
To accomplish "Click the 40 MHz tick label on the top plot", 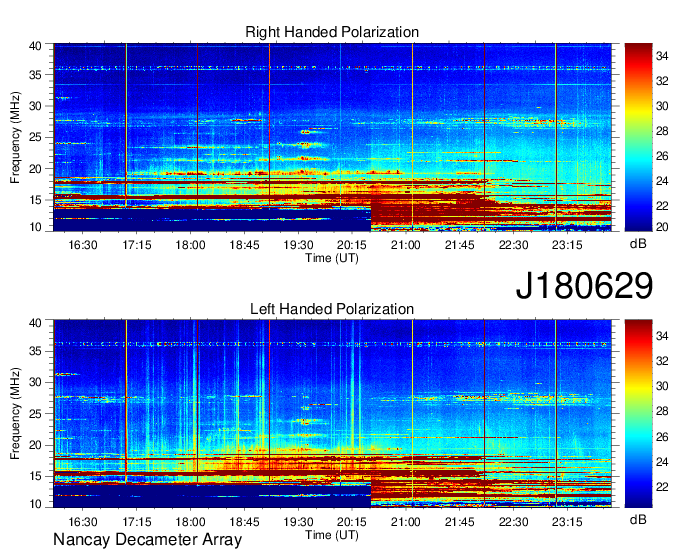I will point(36,46).
